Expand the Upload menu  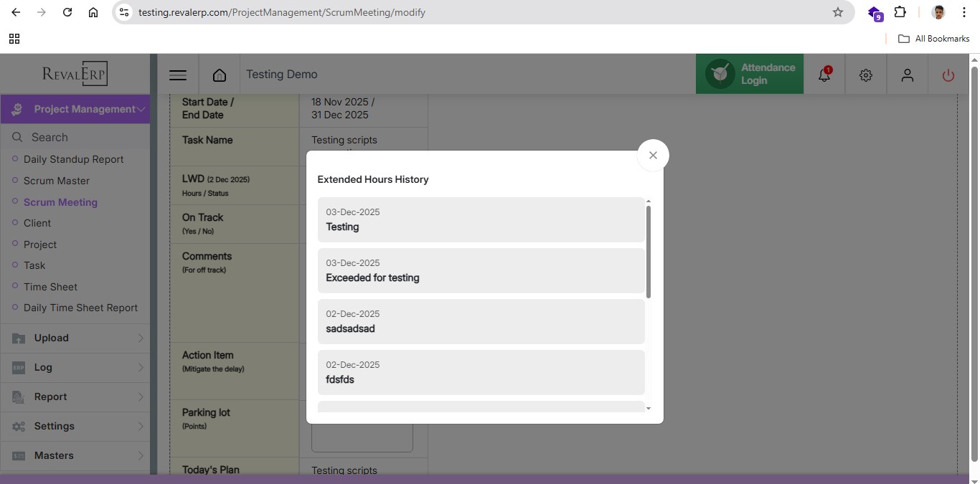click(75, 338)
